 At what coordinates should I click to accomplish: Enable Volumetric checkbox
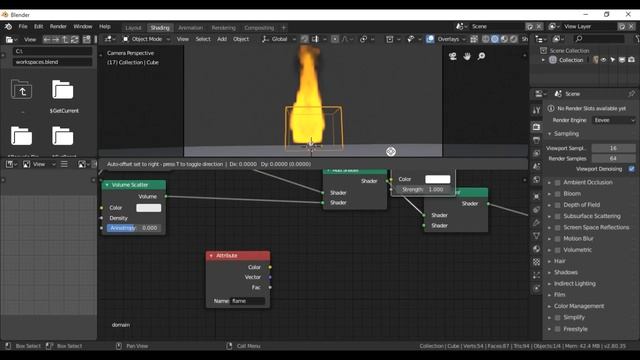pos(558,250)
